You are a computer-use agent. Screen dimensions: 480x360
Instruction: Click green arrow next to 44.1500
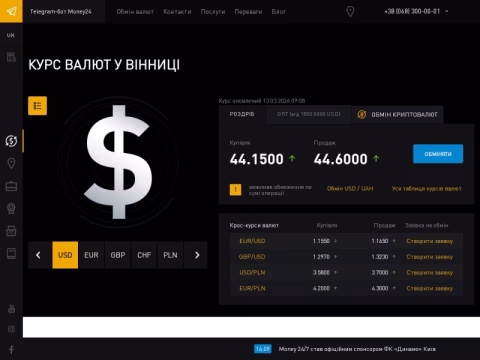pos(292,158)
